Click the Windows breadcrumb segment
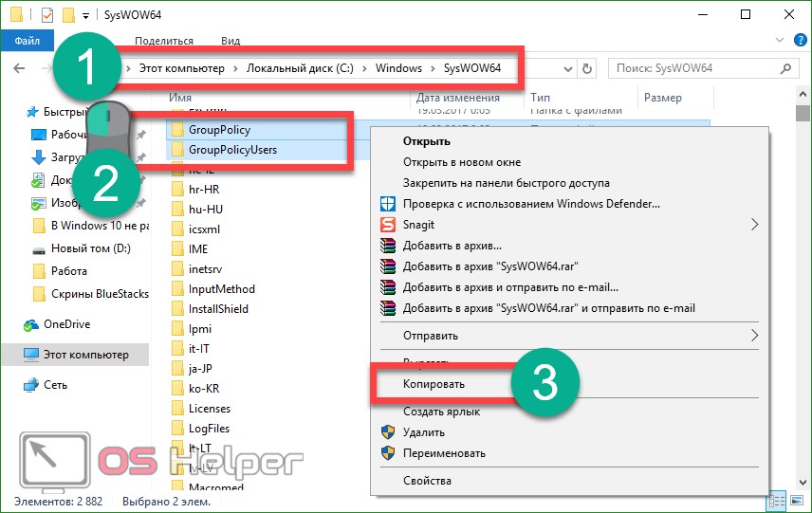 (x=398, y=68)
